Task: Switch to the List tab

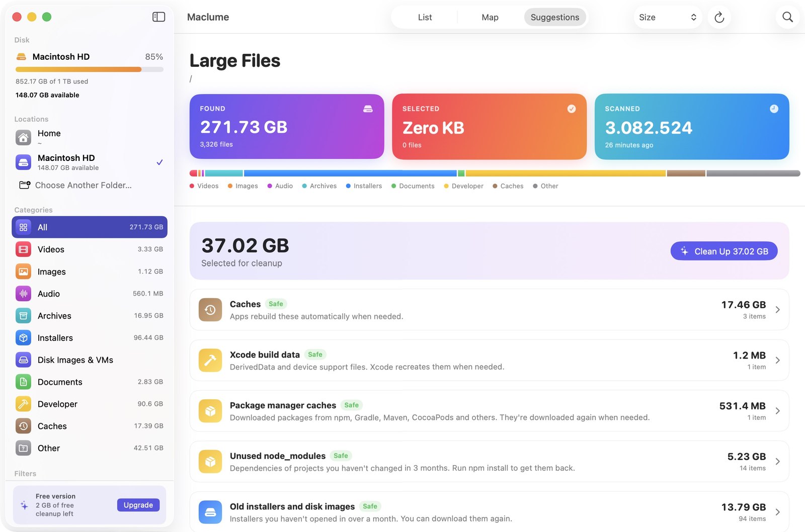Action: click(425, 17)
